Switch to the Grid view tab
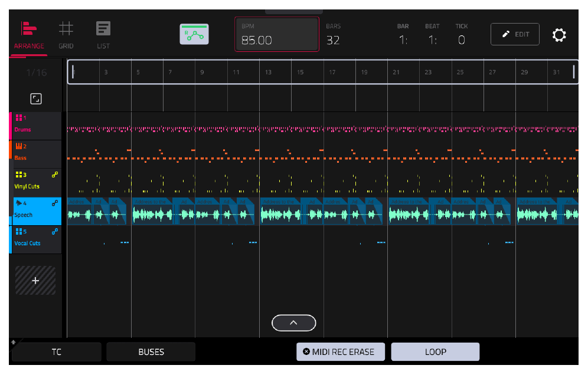Viewport: 588px width, 375px height. (66, 36)
